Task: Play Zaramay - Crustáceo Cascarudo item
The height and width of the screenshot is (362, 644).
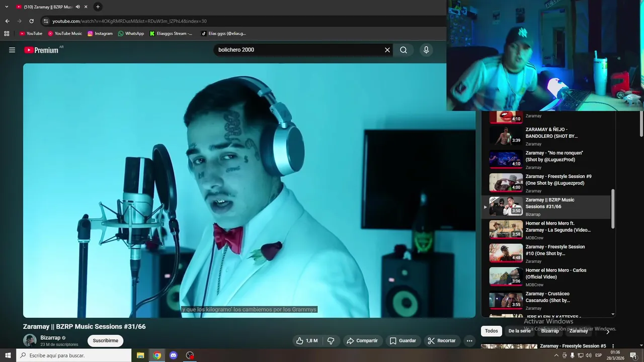Action: pos(546,301)
